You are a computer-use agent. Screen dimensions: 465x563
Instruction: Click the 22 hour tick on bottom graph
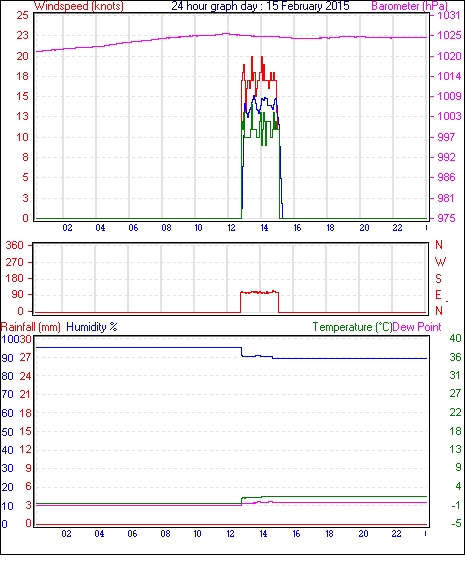click(396, 534)
